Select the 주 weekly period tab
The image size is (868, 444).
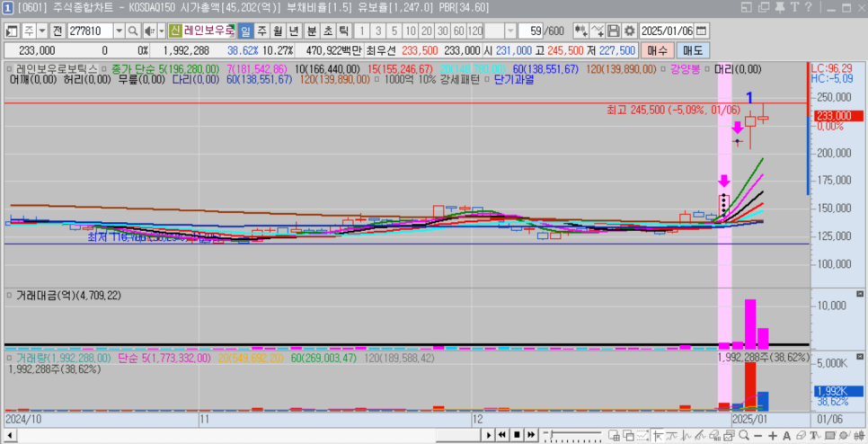[261, 31]
